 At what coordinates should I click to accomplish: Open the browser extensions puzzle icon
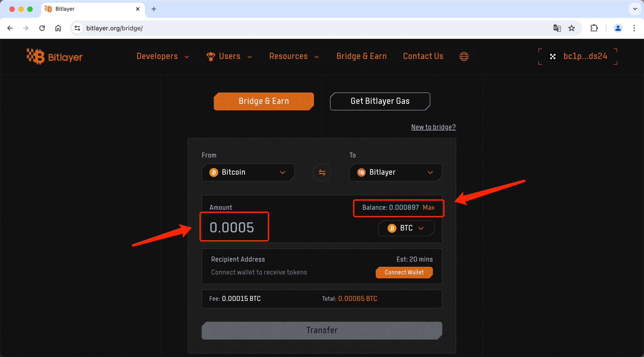tap(594, 28)
